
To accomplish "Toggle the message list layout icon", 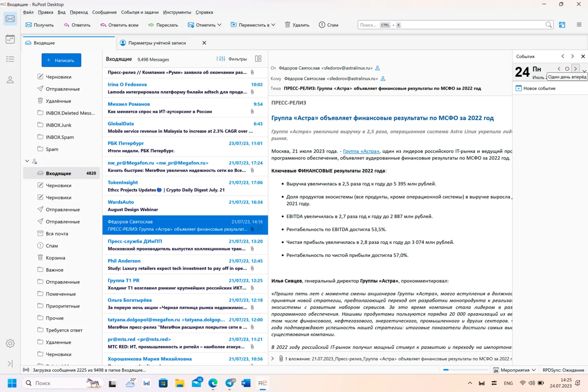I will click(x=258, y=59).
